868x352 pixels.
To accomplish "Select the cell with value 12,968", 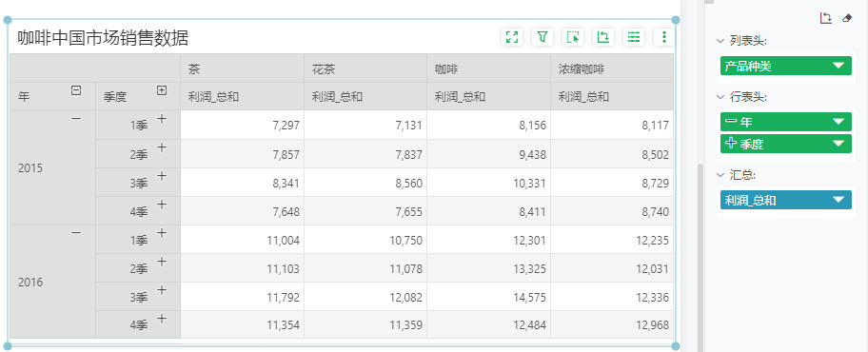I will (612, 324).
